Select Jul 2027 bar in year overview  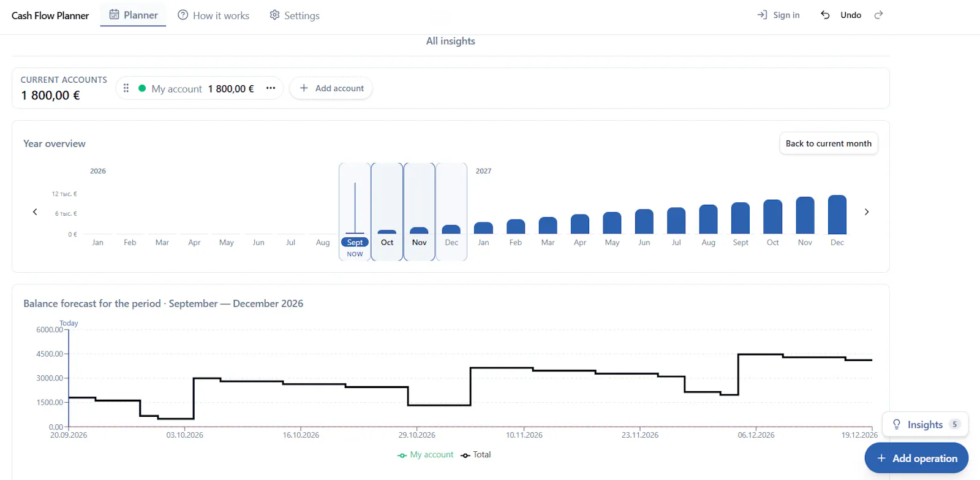(676, 221)
